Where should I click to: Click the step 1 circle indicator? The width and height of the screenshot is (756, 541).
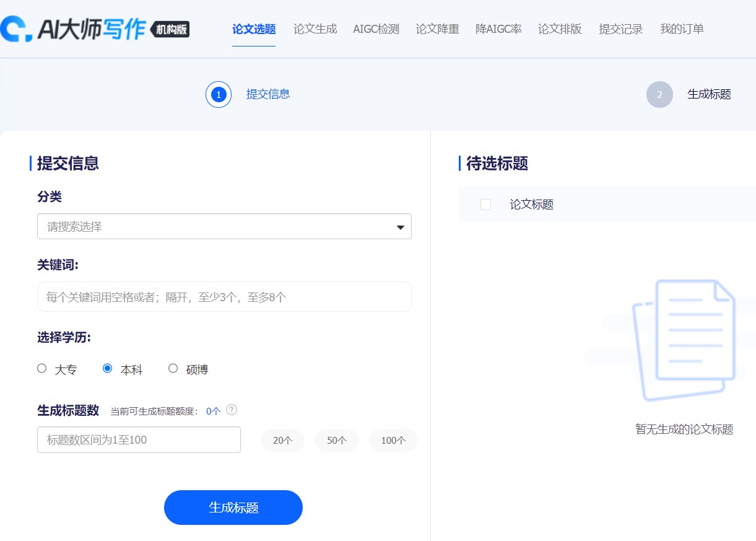218,95
